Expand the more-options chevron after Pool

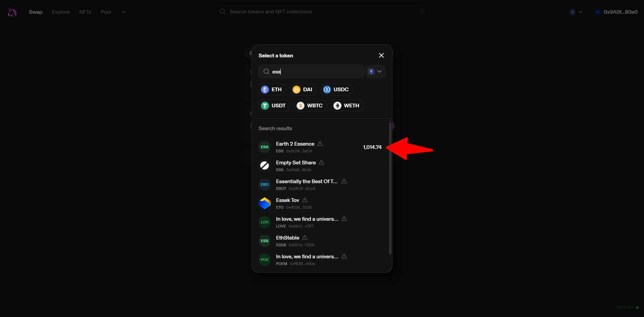tap(124, 12)
